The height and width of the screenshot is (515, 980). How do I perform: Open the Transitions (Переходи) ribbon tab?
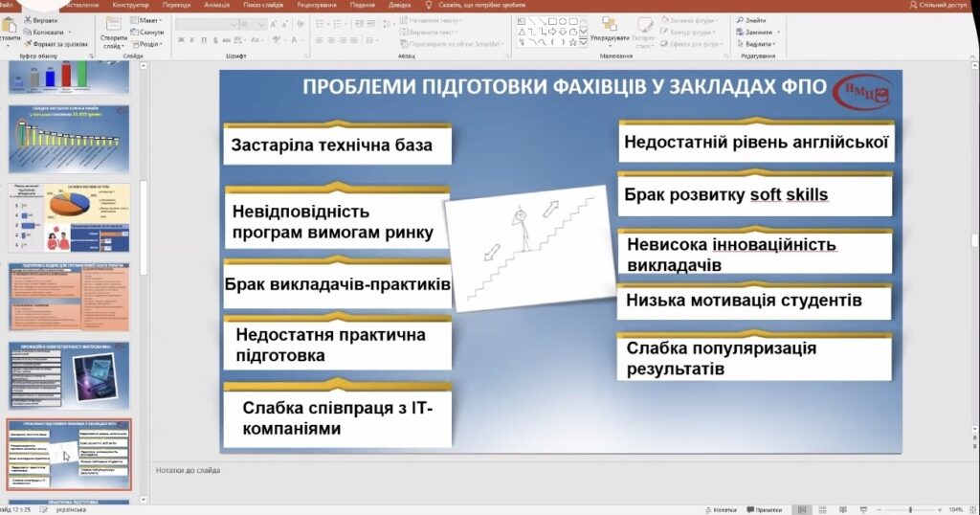[x=176, y=5]
